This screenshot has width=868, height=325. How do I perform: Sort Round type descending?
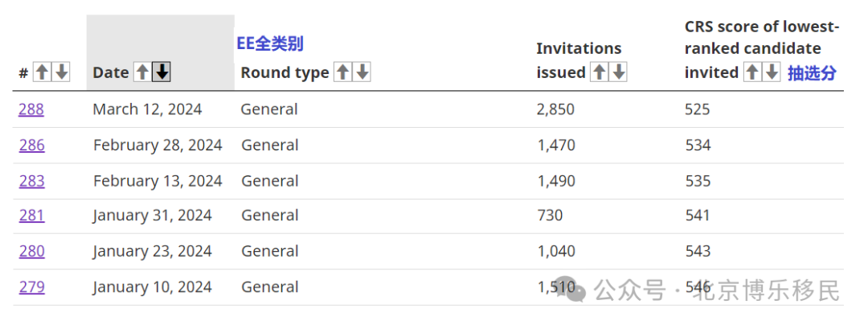362,72
